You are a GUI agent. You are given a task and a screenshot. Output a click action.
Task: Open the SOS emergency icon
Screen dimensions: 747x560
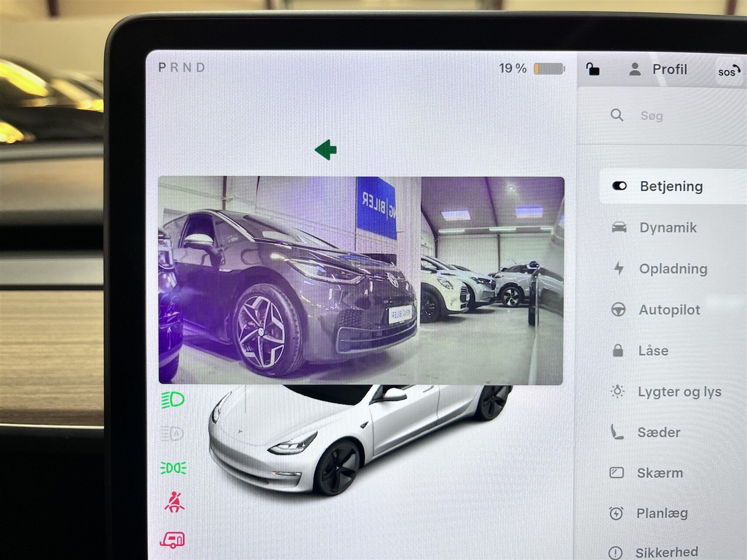728,71
